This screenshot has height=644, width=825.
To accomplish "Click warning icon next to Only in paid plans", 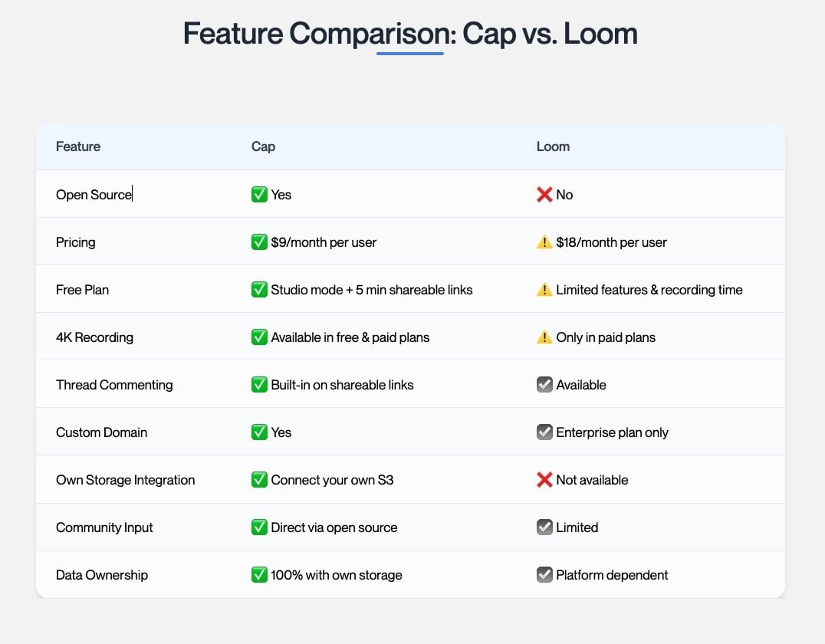I will pyautogui.click(x=544, y=337).
